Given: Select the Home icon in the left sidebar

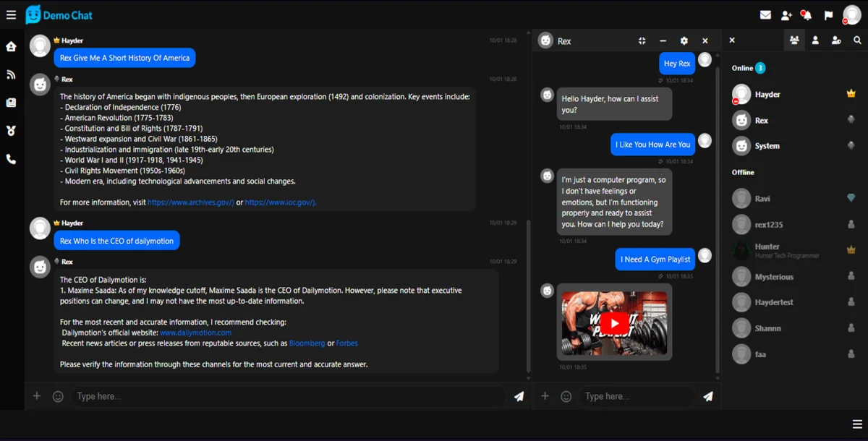Looking at the screenshot, I should [x=10, y=46].
